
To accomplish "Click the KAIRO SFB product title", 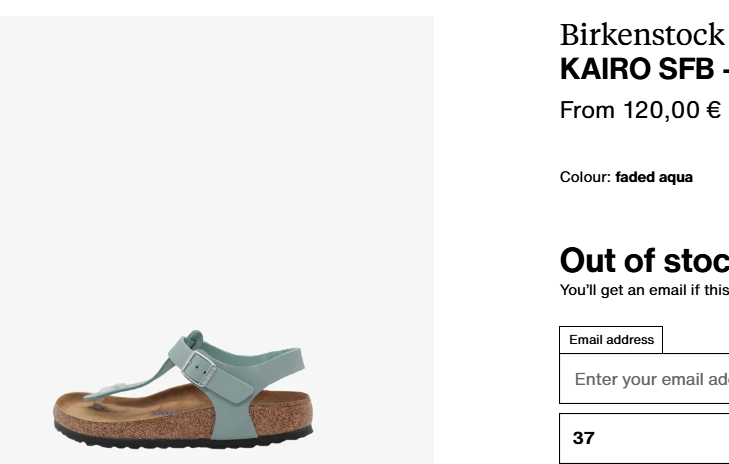I will click(x=644, y=69).
